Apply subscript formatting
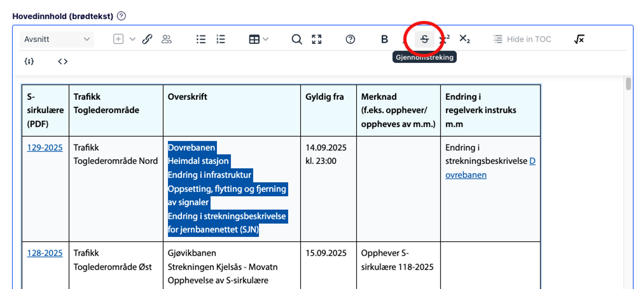The width and height of the screenshot is (644, 289). tap(464, 39)
